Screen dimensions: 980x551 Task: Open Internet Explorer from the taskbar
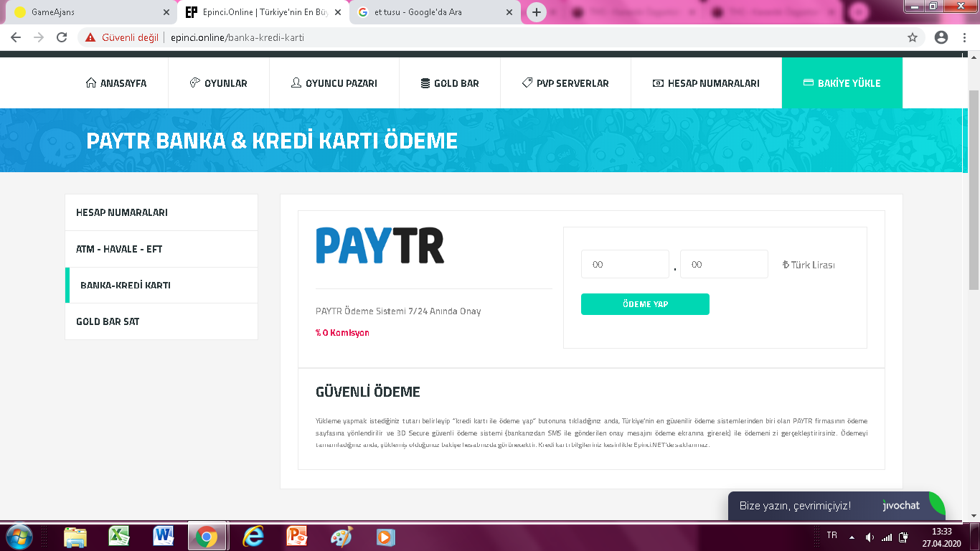tap(253, 536)
